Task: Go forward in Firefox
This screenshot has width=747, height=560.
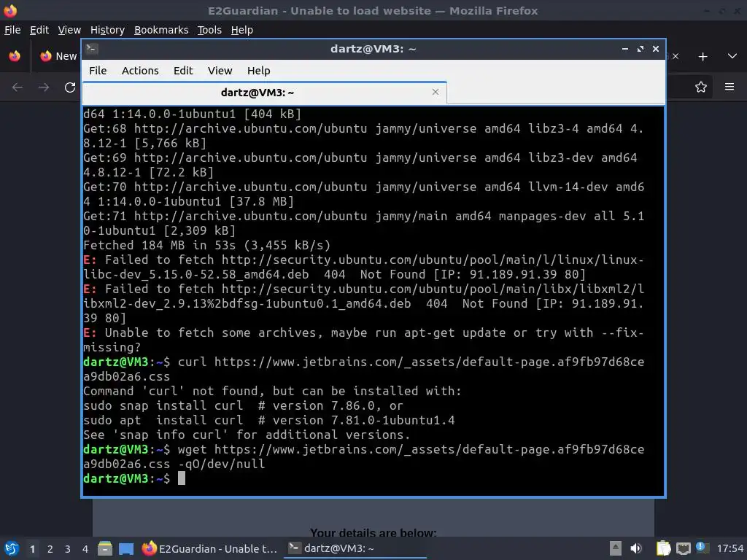Action: point(44,87)
